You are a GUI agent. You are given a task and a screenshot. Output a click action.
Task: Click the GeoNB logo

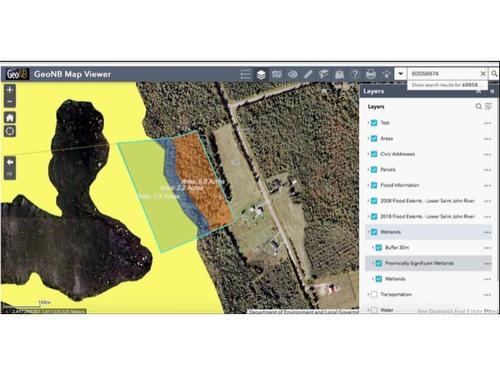pyautogui.click(x=17, y=74)
